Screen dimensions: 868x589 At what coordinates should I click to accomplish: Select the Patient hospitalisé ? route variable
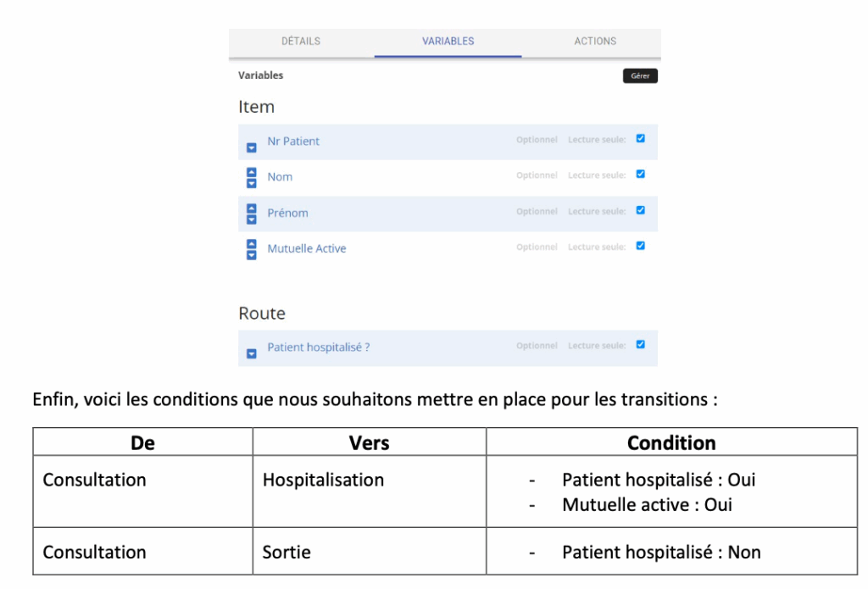point(318,347)
